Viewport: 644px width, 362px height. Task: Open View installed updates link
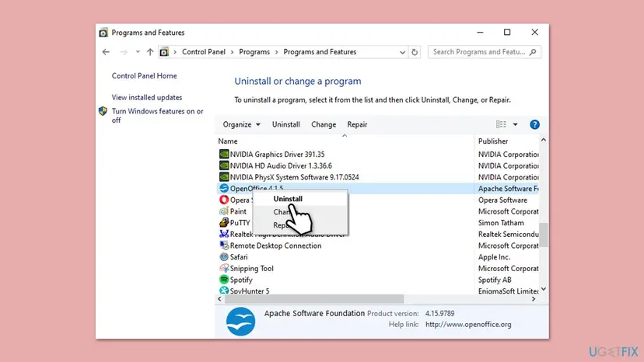[147, 98]
